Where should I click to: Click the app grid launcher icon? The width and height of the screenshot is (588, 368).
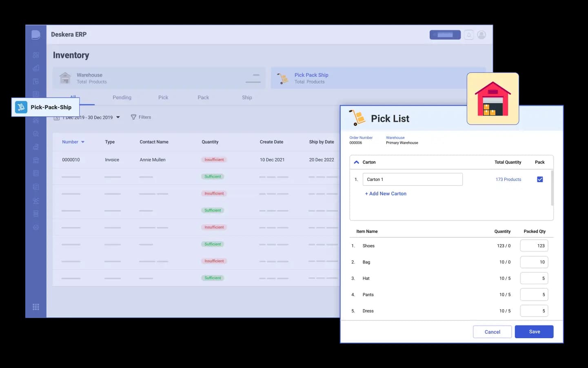(36, 307)
